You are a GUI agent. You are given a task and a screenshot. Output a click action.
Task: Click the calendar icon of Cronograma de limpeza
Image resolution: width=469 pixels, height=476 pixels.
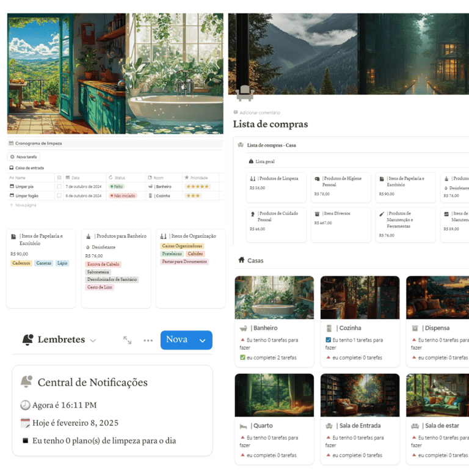[11, 143]
